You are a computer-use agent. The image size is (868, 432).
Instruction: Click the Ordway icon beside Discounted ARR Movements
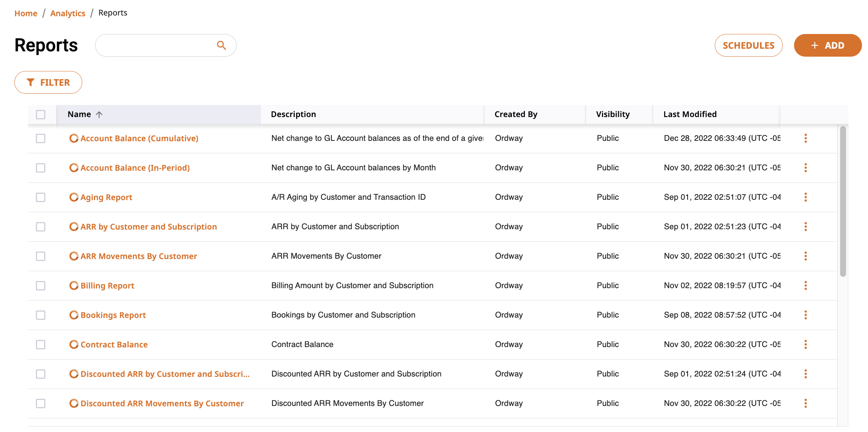(x=74, y=403)
